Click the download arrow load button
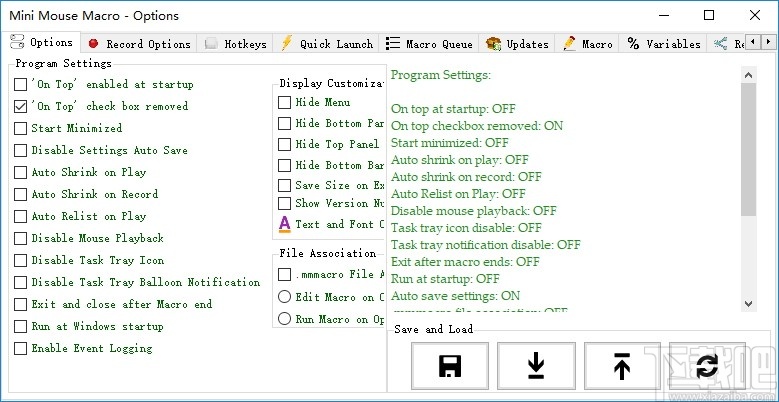 coord(536,366)
